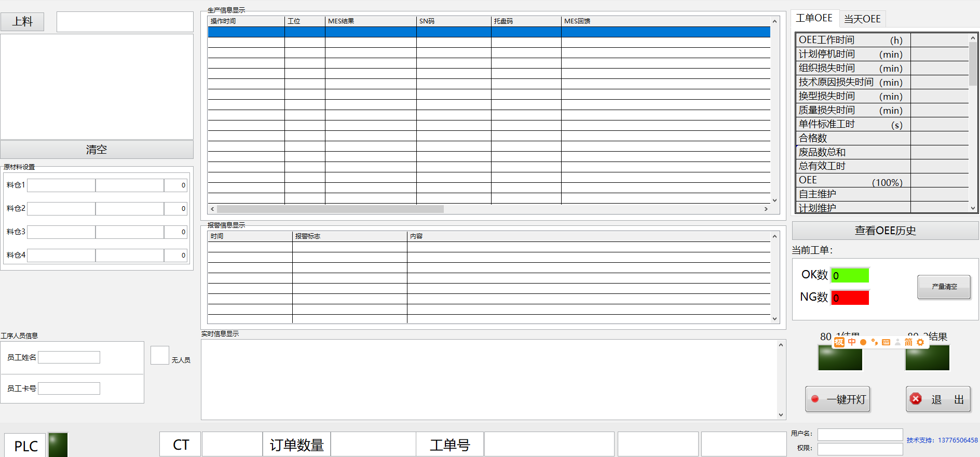
Task: Click the 料仓3 second input field
Action: click(130, 232)
